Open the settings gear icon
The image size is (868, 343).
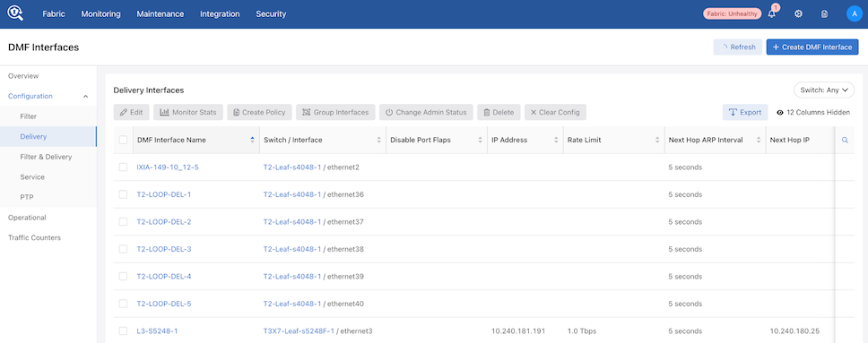[x=798, y=13]
